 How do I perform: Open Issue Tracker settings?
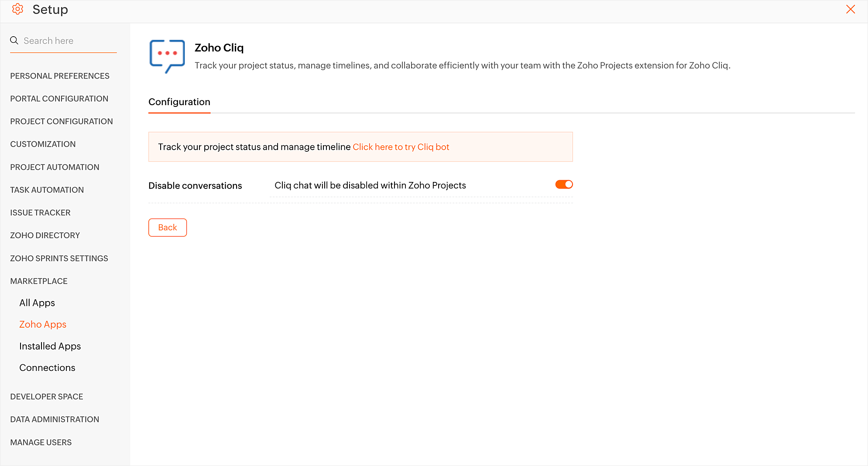(40, 212)
